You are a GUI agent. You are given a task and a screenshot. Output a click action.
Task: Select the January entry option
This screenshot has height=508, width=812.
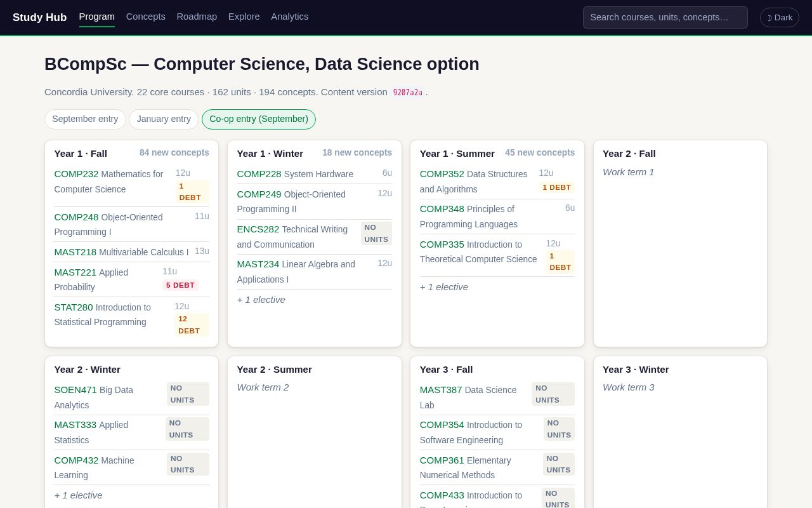coord(164,119)
